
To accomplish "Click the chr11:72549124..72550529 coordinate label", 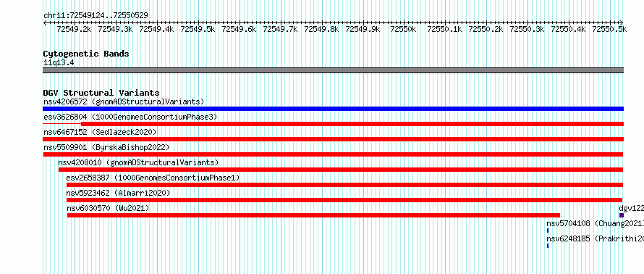I will tap(96, 16).
